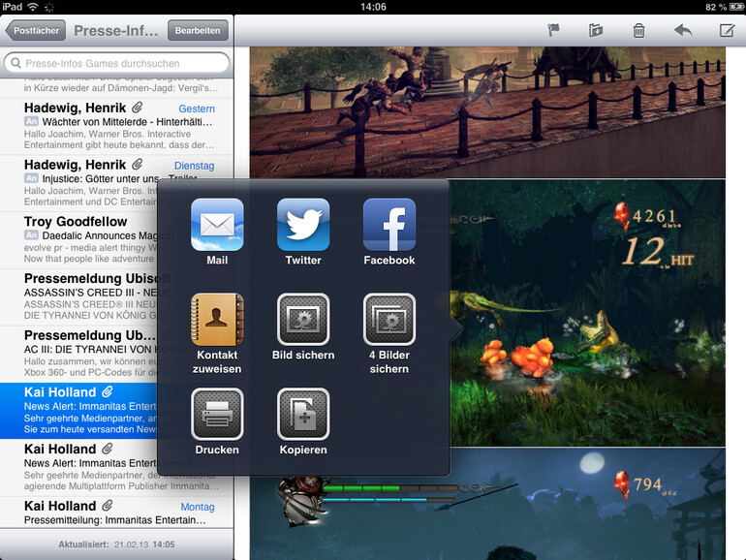Tap the Aktualisiert status text
This screenshot has height=560, width=746.
(x=116, y=544)
